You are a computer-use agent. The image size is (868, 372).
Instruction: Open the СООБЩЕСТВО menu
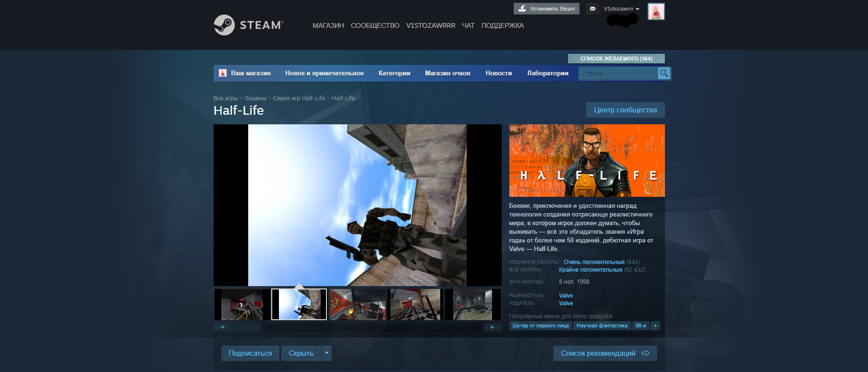click(375, 25)
